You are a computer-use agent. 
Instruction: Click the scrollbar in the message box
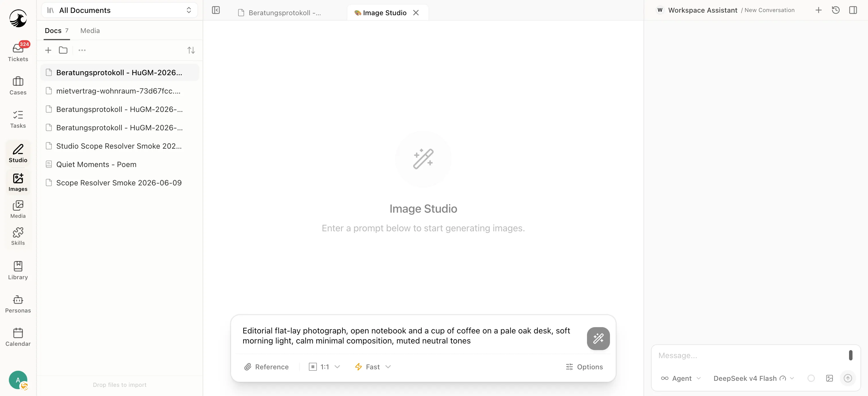[x=850, y=356]
